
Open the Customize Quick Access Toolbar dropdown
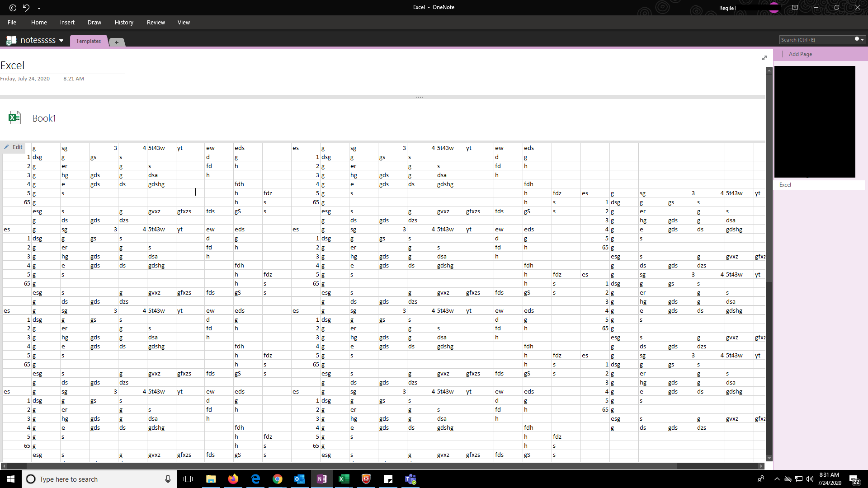[x=39, y=8]
